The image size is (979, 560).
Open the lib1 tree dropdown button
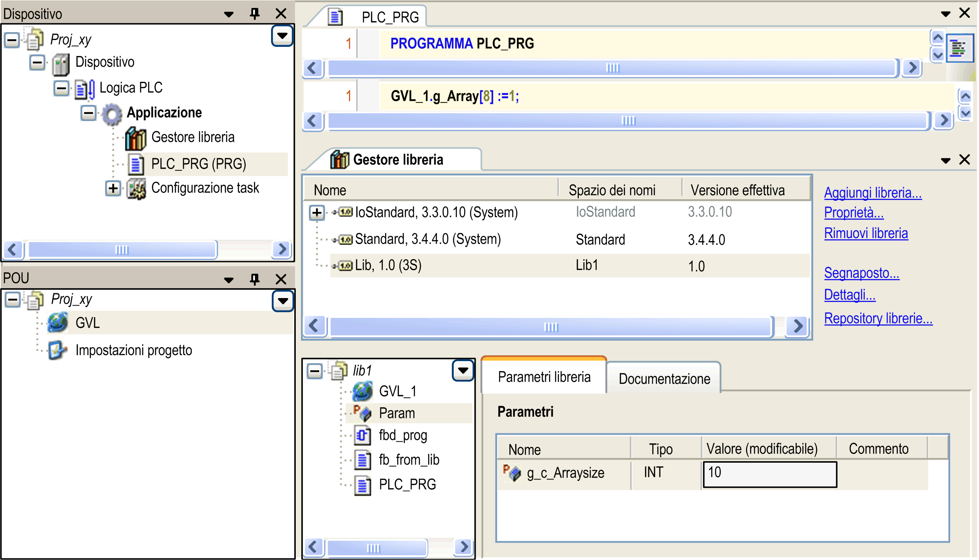pos(463,370)
